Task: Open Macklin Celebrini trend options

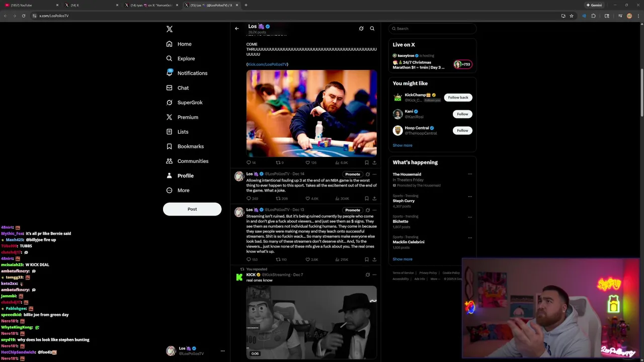Action: [x=470, y=238]
